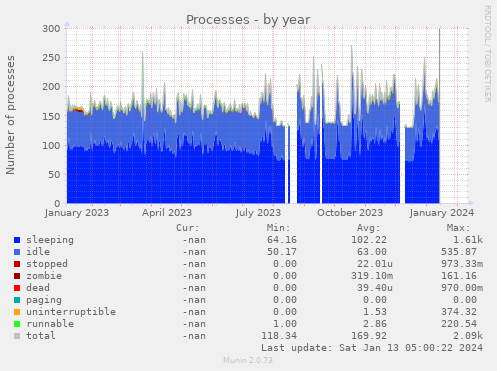Click dead max value 970.00m
Image resolution: width=497 pixels, height=371 pixels.
(462, 288)
